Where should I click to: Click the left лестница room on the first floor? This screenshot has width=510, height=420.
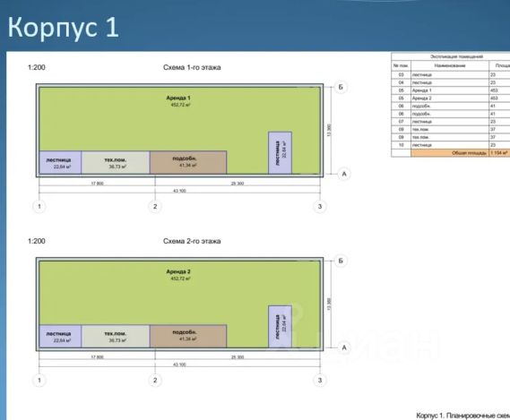[x=60, y=163]
